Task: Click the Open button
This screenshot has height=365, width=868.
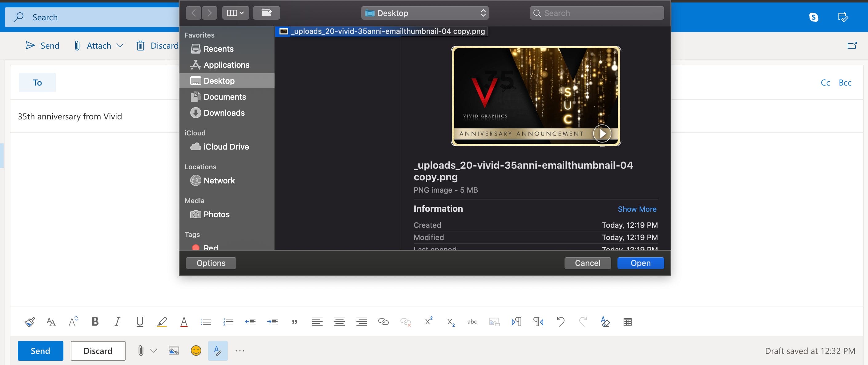Action: (640, 263)
